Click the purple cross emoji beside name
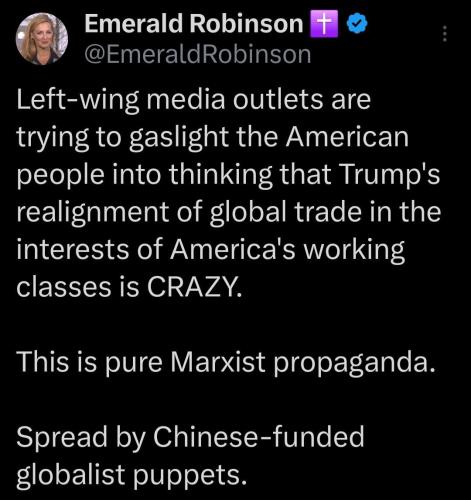The height and width of the screenshot is (500, 471). point(324,23)
